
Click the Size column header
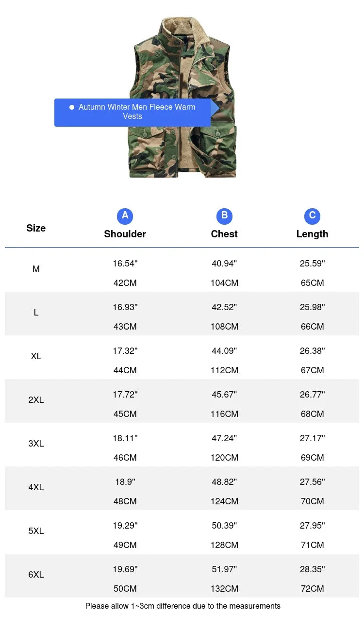36,228
